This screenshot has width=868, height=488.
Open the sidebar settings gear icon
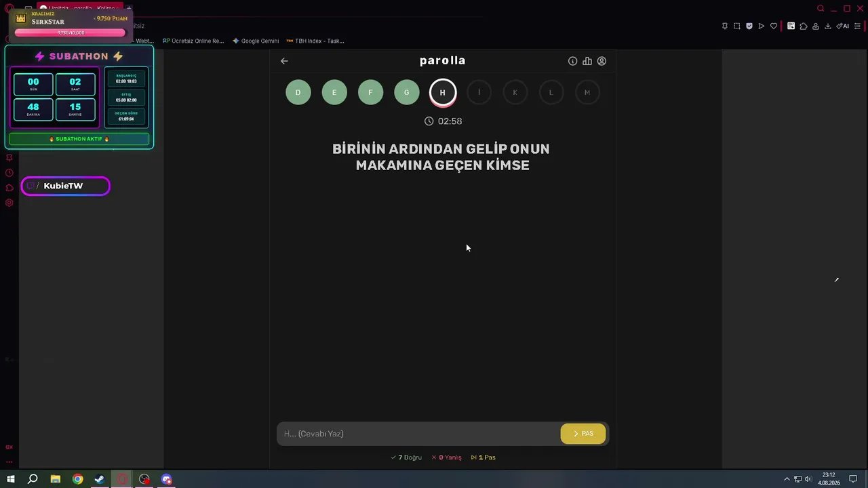(x=9, y=203)
